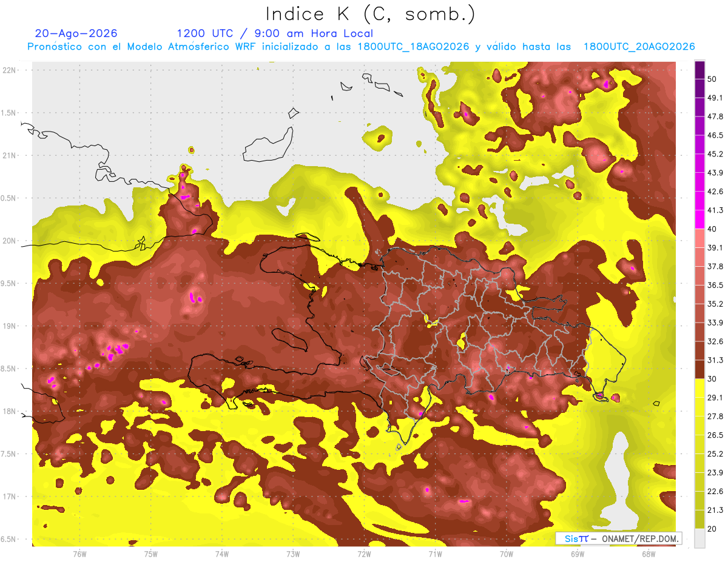Click the "22.6" value on the color scale

[715, 491]
